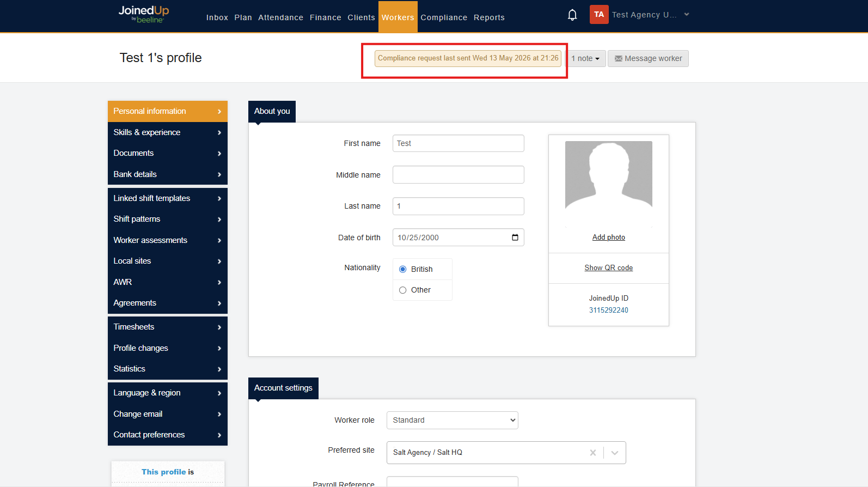868x487 pixels.
Task: Click the Account settings heading tab
Action: [x=284, y=388]
